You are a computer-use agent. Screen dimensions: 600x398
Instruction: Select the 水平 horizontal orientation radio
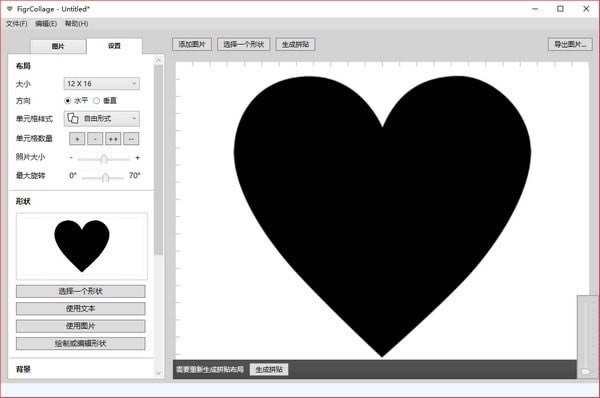coord(68,101)
